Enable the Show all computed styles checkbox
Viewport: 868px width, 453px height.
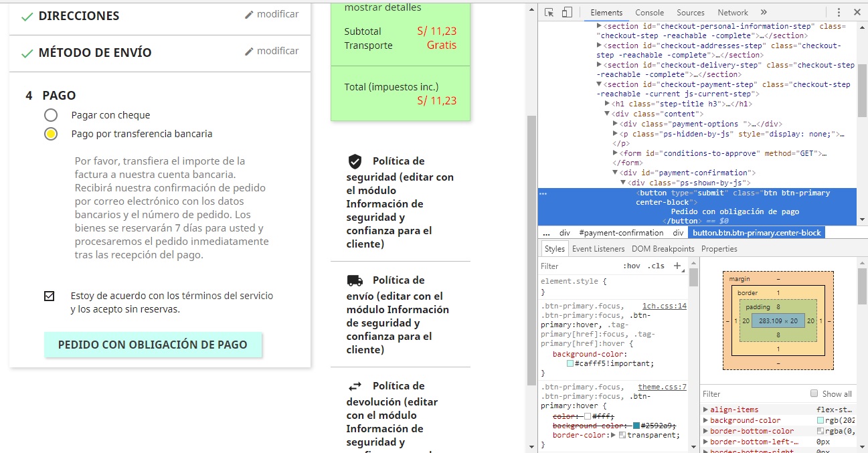(x=814, y=393)
